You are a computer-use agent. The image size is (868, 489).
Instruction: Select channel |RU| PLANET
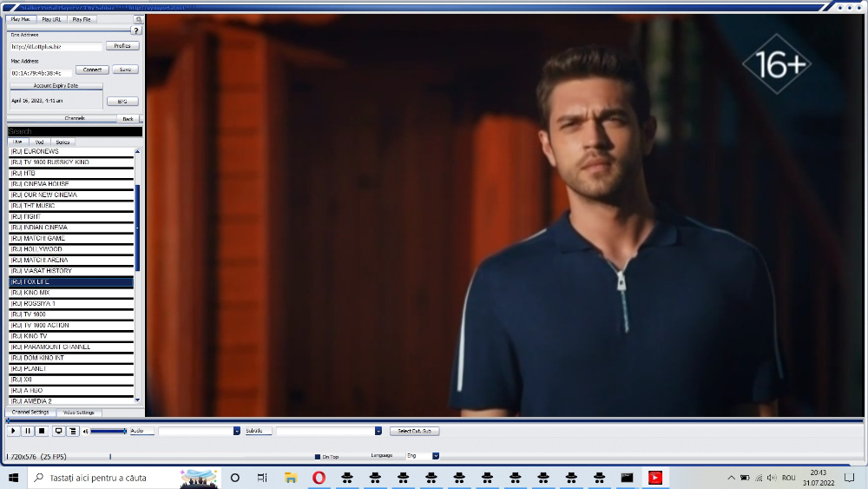coord(71,369)
